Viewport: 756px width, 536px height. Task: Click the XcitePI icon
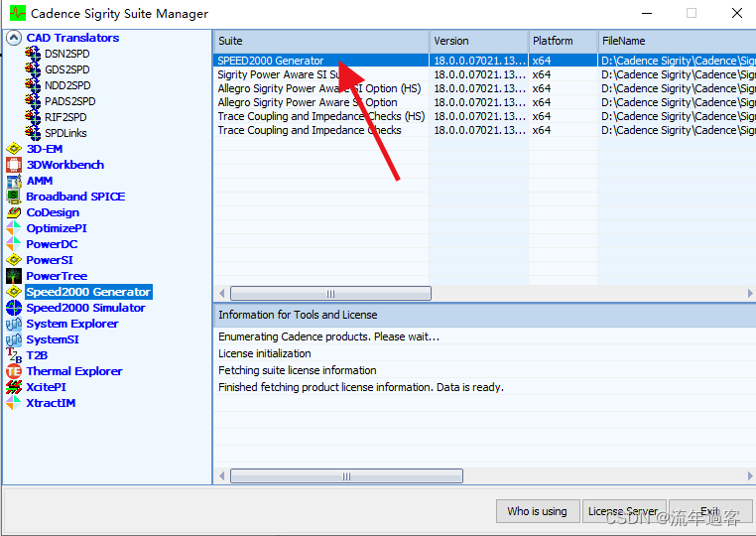(x=14, y=387)
